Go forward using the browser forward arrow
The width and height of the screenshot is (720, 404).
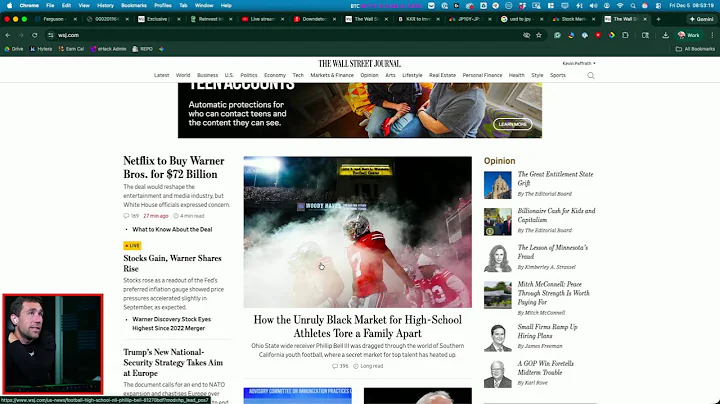[x=21, y=35]
